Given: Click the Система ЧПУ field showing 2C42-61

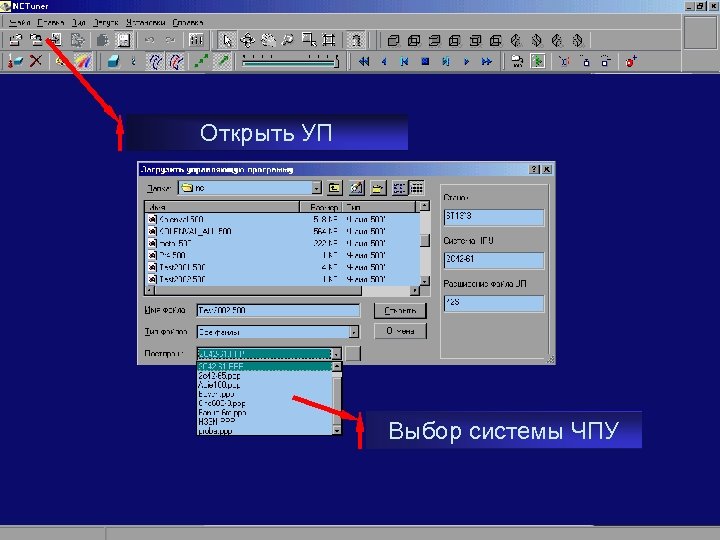Looking at the screenshot, I should coord(494,260).
